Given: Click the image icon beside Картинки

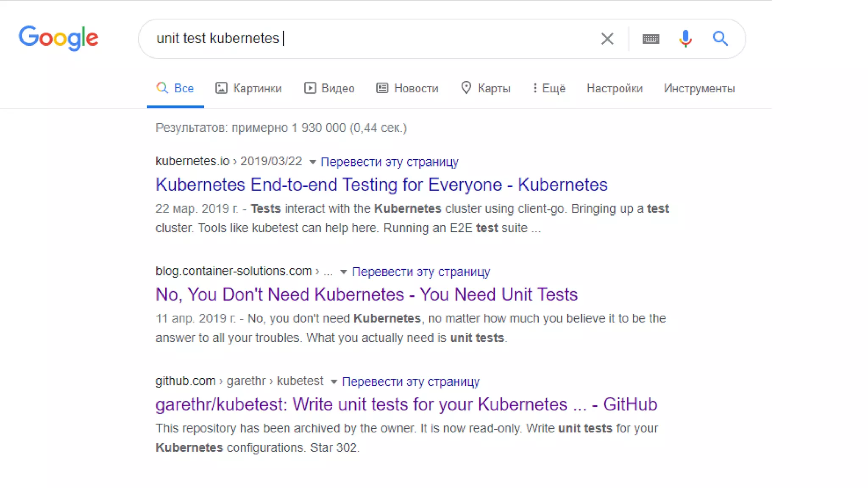Looking at the screenshot, I should (x=221, y=88).
